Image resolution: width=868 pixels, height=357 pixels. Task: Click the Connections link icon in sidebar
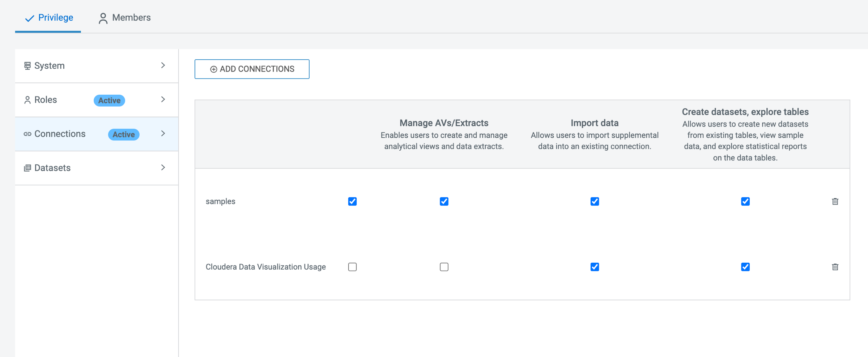[27, 134]
